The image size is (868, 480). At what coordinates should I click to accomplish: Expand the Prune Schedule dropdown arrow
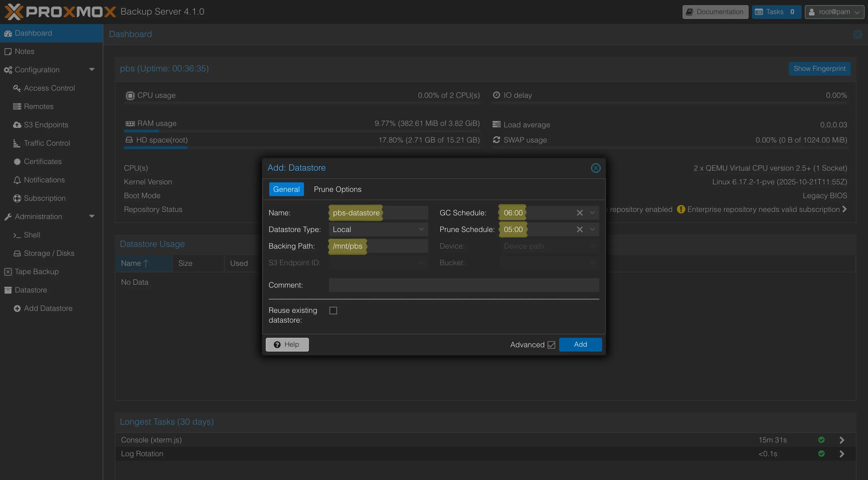592,230
